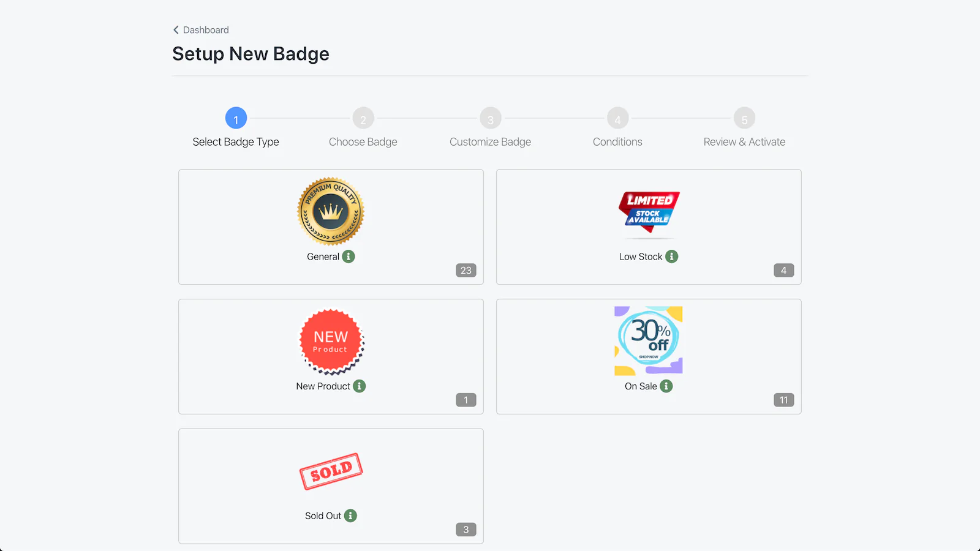Click the 23 count on General card
This screenshot has height=551, width=980.
(466, 271)
